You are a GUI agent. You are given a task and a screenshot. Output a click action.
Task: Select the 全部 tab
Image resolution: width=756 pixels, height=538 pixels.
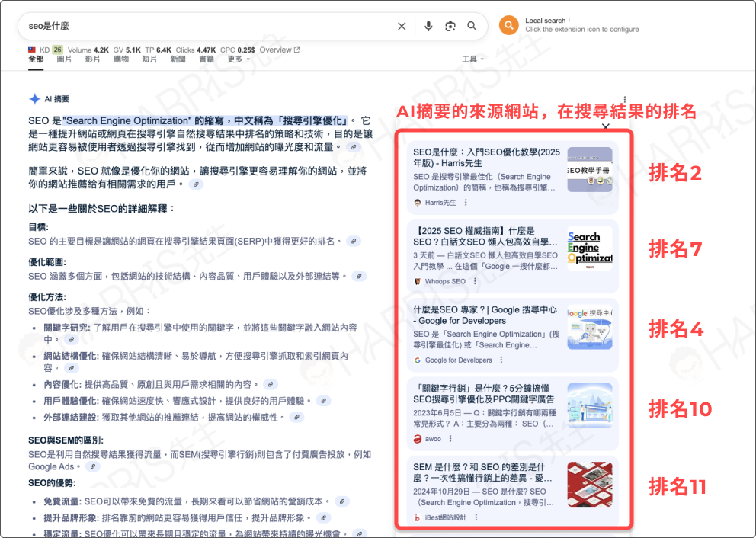(x=36, y=59)
